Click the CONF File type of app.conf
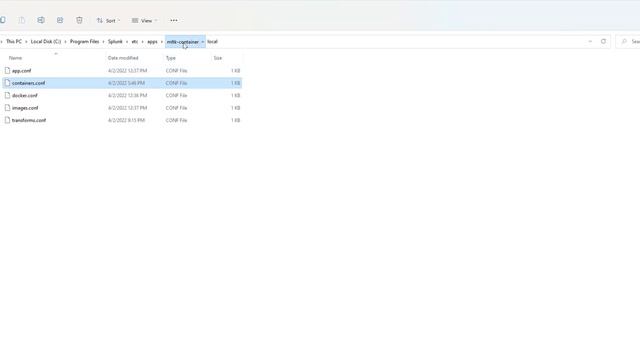This screenshot has height=360, width=640. (x=176, y=71)
